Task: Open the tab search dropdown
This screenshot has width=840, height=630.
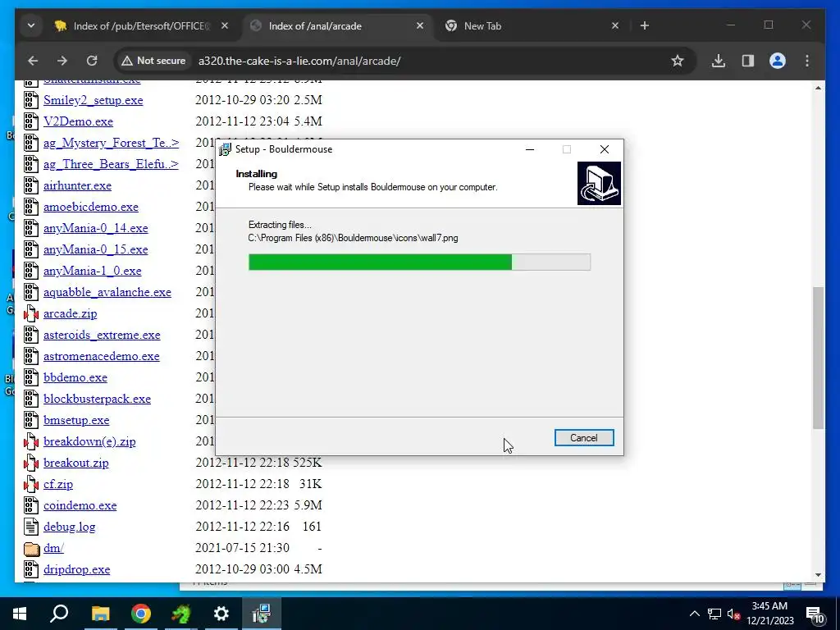Action: (x=31, y=25)
